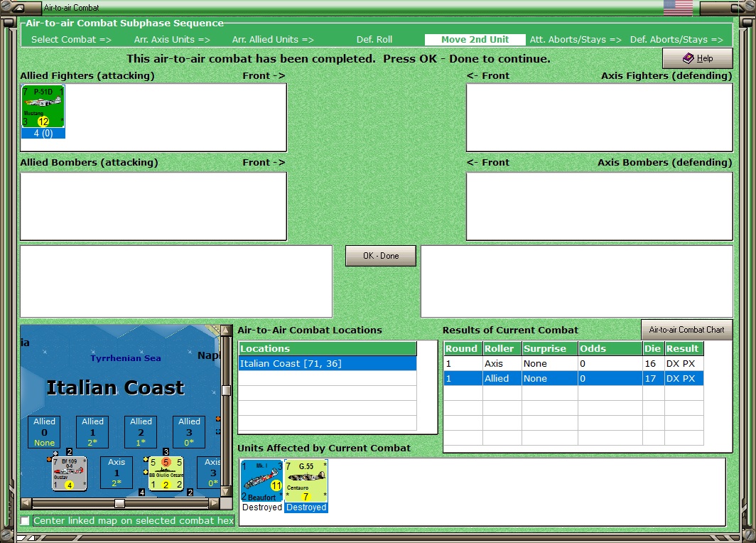Viewport: 756px width, 543px height.
Task: Click the minimap horizontal scroll right arrow
Action: tap(214, 503)
